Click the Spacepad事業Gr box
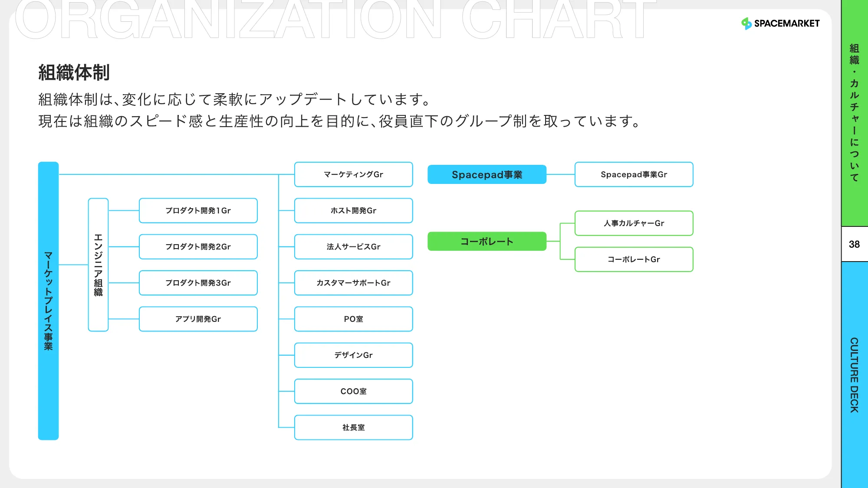The width and height of the screenshot is (868, 488). (x=634, y=174)
